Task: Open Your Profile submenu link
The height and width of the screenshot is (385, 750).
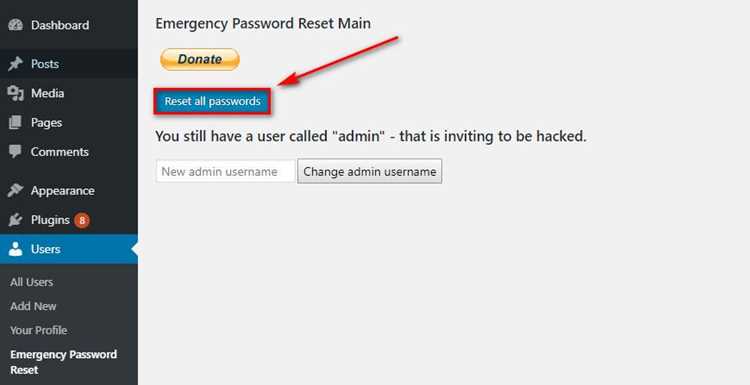Action: point(39,330)
